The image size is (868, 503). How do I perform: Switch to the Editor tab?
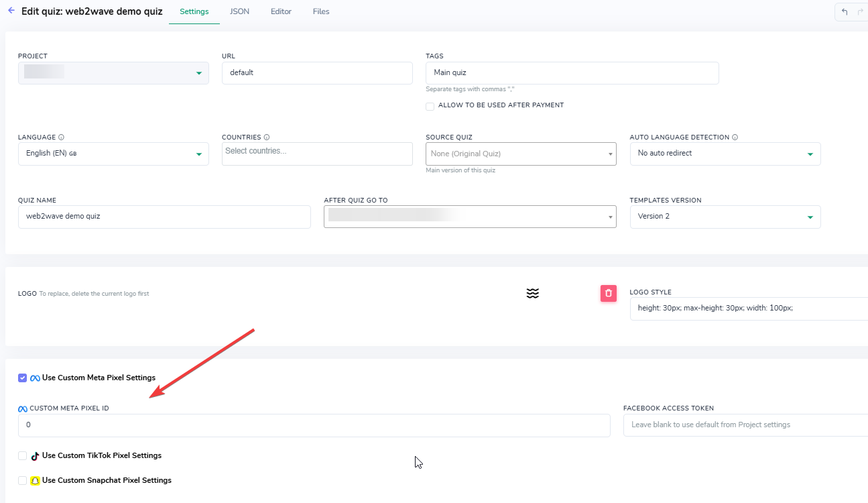click(281, 11)
